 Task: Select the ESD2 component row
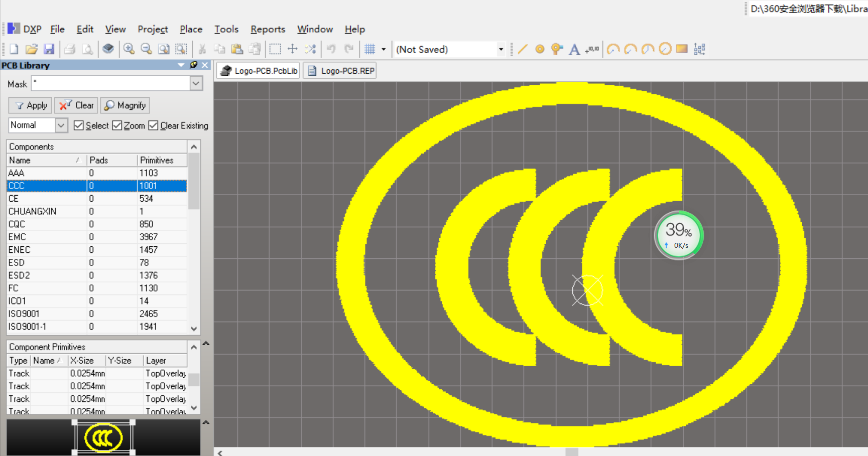(97, 275)
